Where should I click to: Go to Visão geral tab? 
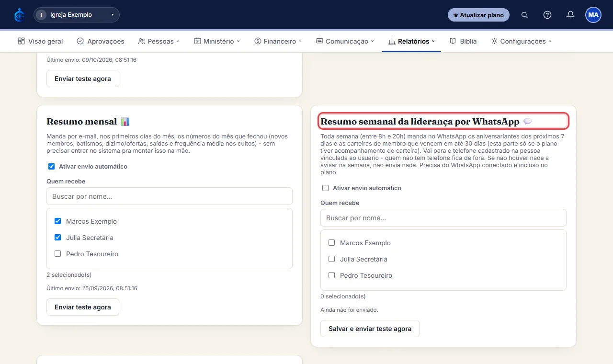(x=40, y=41)
